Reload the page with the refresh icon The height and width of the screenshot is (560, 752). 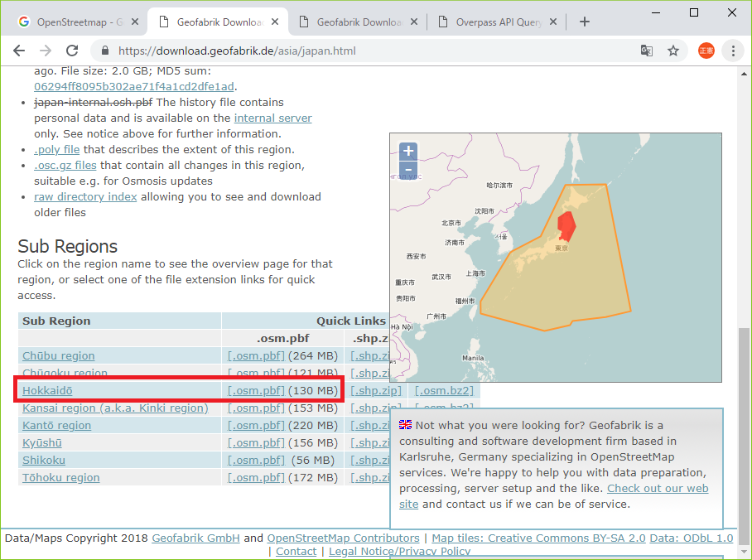[72, 51]
